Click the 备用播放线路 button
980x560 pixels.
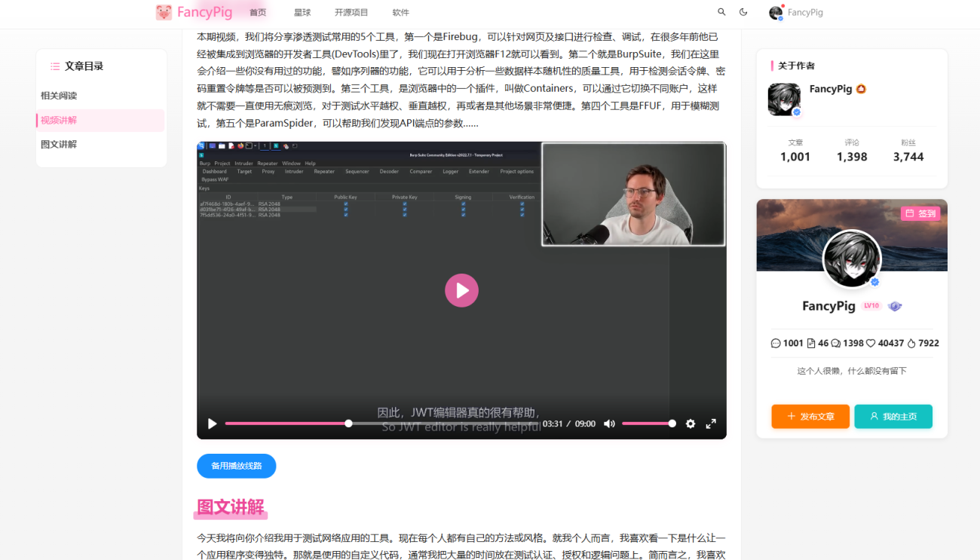click(x=236, y=466)
